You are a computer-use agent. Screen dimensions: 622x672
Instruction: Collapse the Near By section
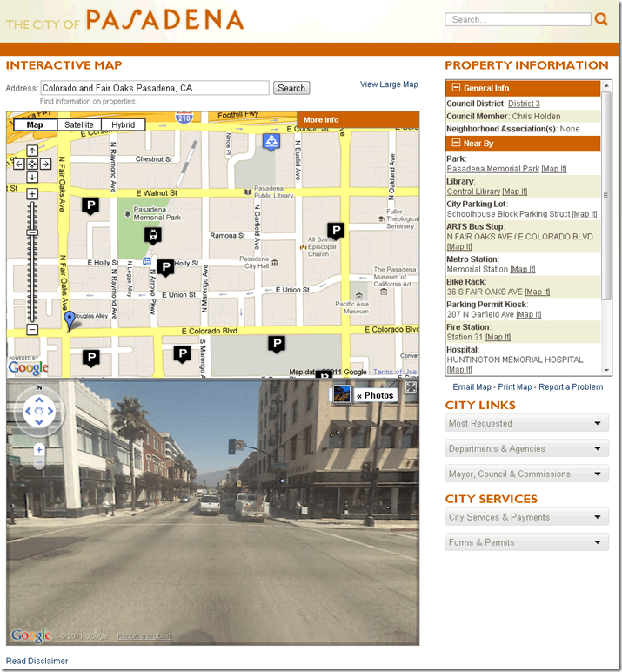pyautogui.click(x=456, y=143)
